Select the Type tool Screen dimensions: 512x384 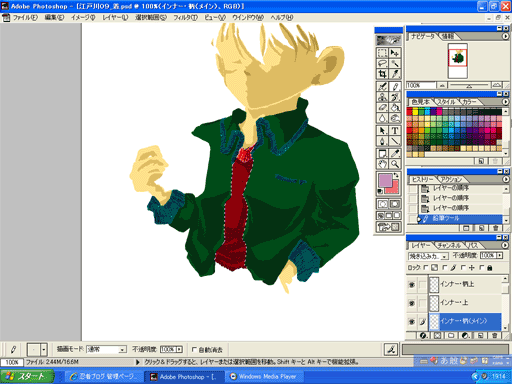click(395, 130)
